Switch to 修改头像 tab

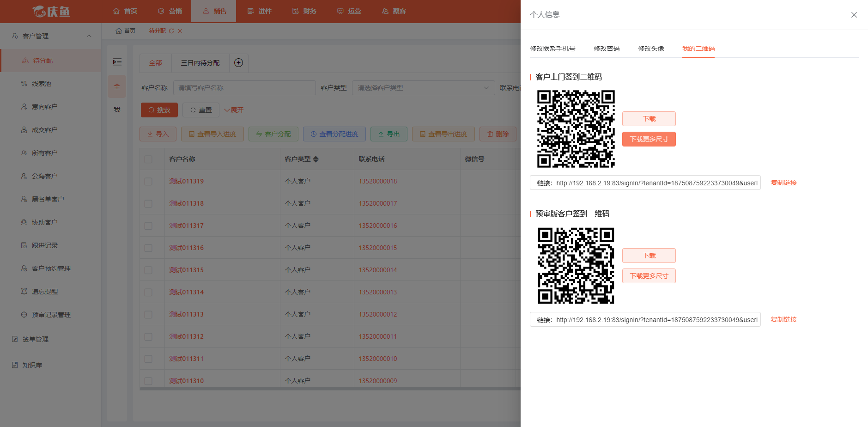(x=651, y=49)
